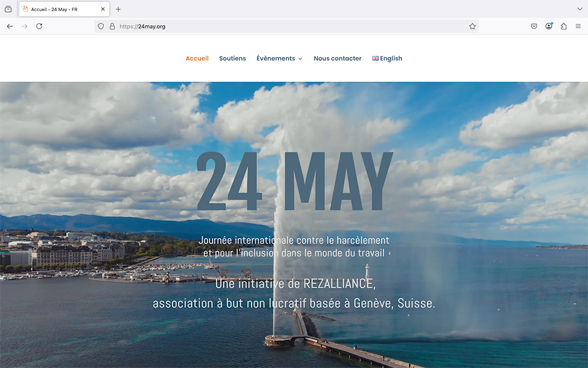Image resolution: width=588 pixels, height=368 pixels.
Task: Select the Accueil - 24 May - FR tab
Action: 64,9
